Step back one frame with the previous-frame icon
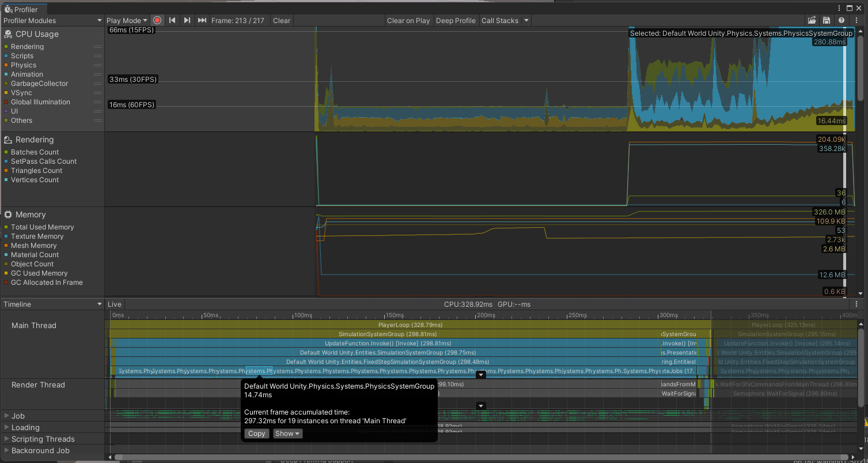Image resolution: width=868 pixels, height=463 pixels. click(172, 20)
